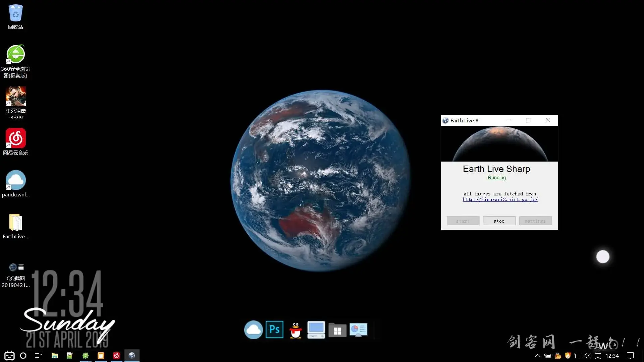Check the battery status tray icon
Image resolution: width=644 pixels, height=362 pixels.
pos(548,356)
